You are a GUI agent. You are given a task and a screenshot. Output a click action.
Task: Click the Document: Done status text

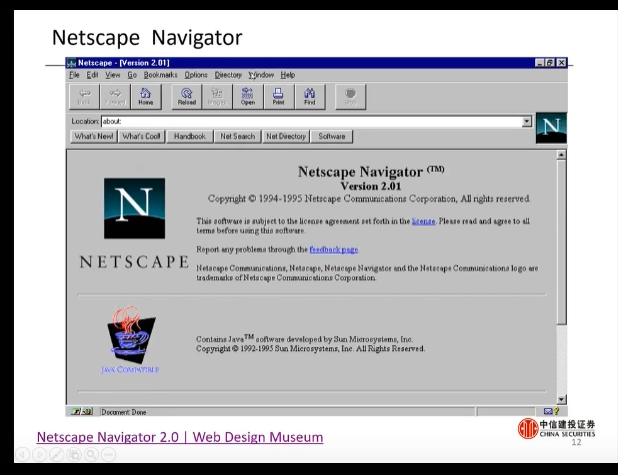(124, 412)
